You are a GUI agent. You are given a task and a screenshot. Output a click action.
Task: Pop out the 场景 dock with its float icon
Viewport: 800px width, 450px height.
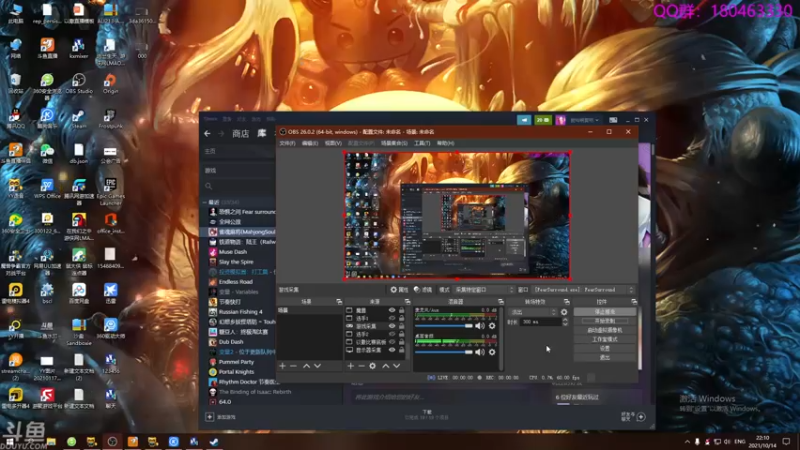[x=339, y=302]
